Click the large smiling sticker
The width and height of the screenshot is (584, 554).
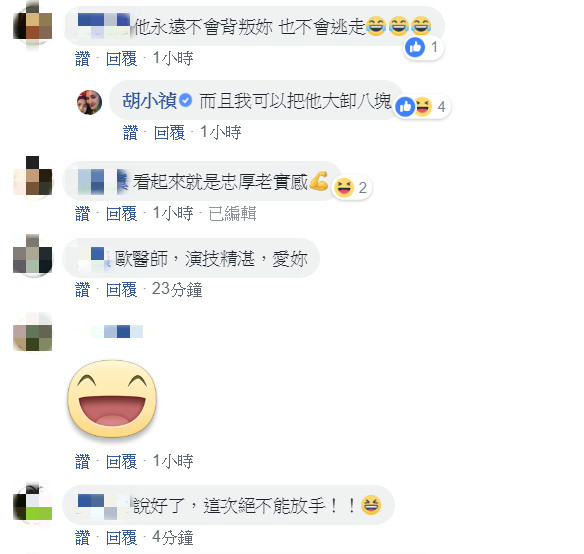112,398
